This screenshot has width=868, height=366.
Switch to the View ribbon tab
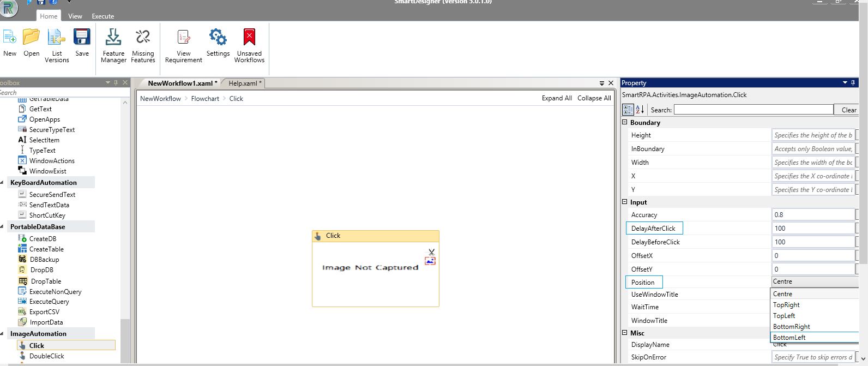click(x=75, y=16)
